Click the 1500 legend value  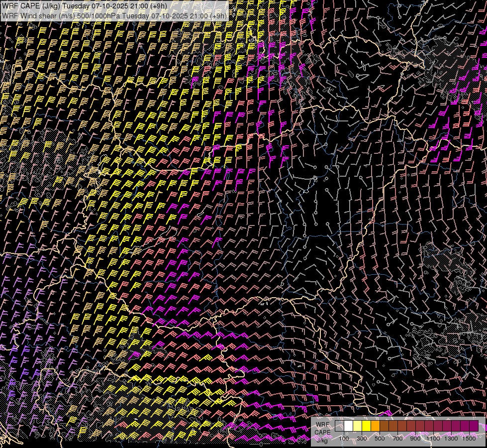469,439
